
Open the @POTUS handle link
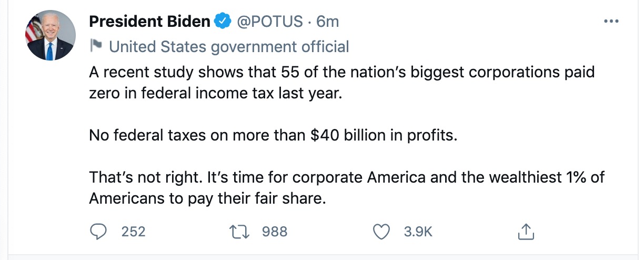[270, 22]
